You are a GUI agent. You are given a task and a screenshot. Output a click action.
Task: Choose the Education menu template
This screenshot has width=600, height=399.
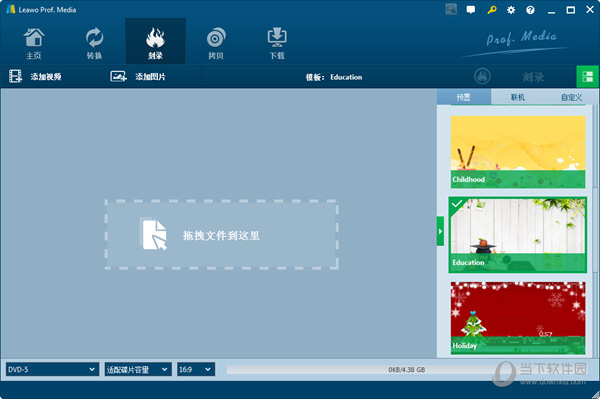518,235
